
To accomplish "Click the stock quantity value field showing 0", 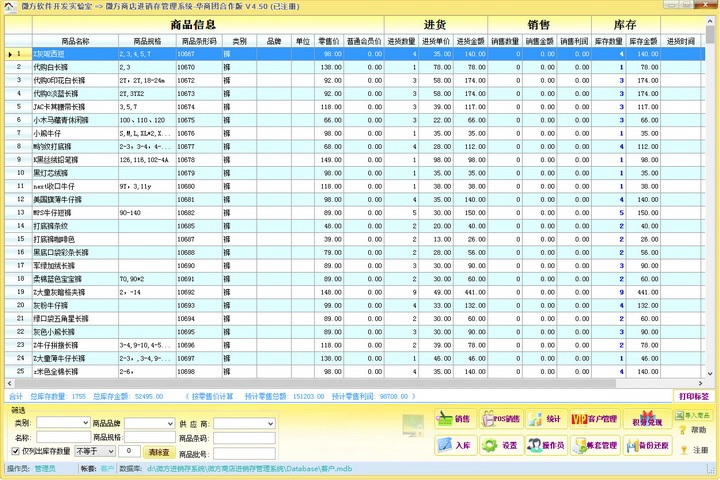I will (129, 452).
